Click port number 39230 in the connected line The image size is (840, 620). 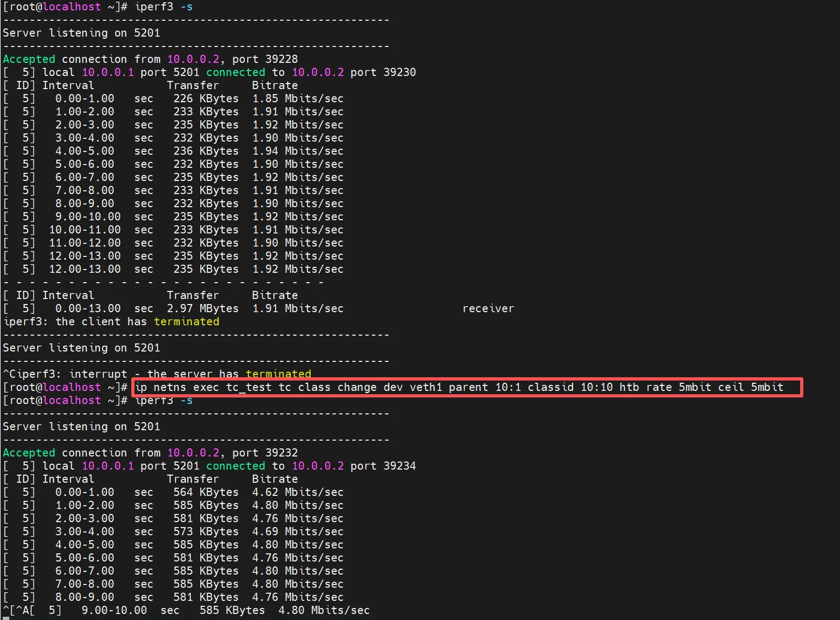(x=399, y=73)
